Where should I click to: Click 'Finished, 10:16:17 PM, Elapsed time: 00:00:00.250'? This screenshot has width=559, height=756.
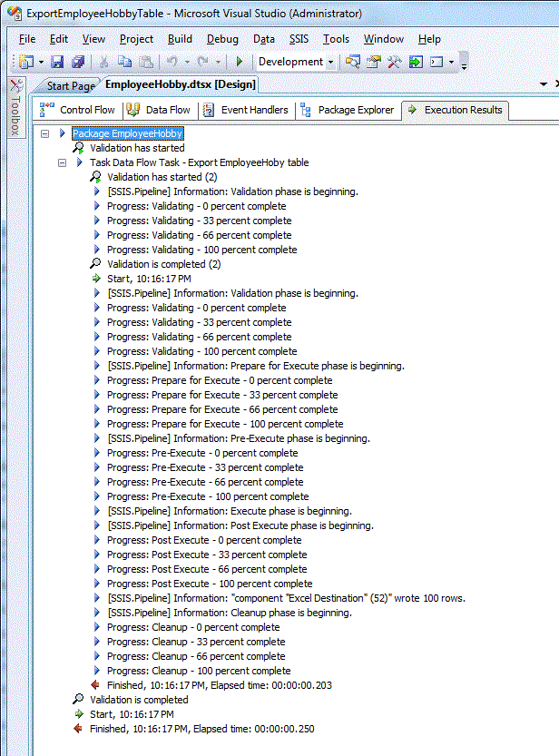202,729
